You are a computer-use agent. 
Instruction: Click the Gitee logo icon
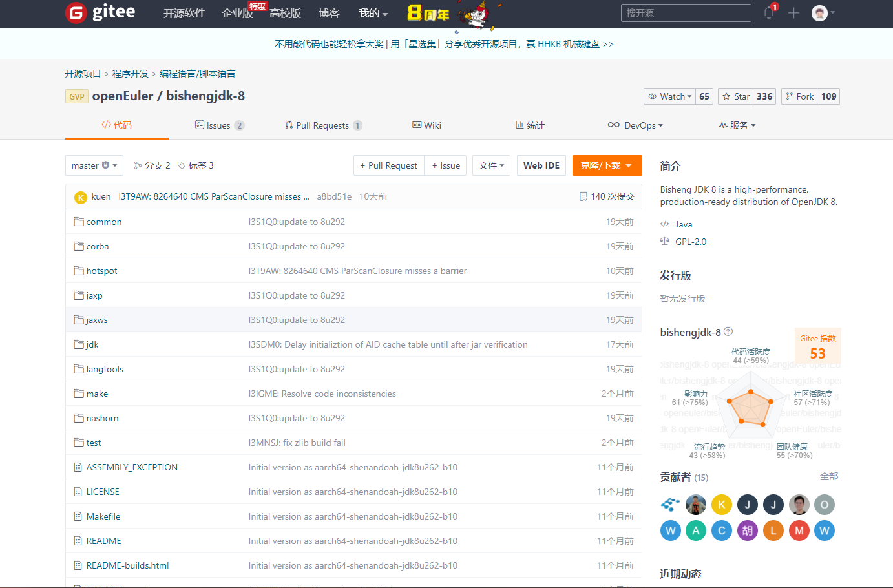76,12
